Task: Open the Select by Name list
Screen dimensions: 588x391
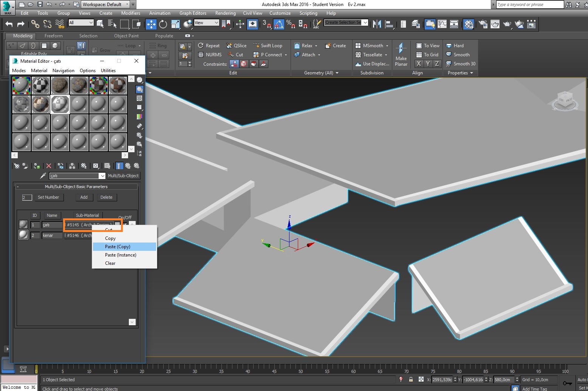Action: pos(112,24)
